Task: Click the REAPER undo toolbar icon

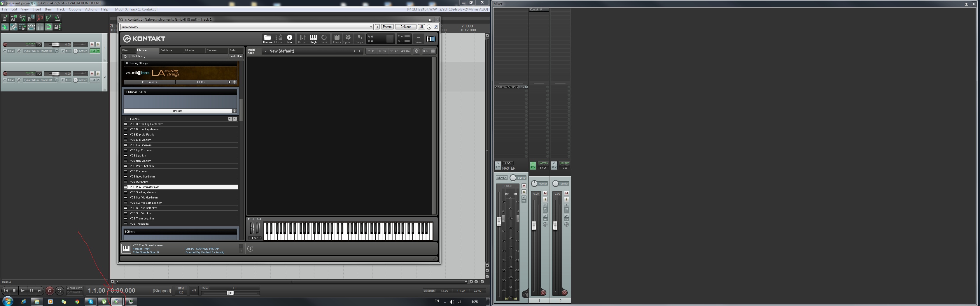Action: (x=40, y=18)
